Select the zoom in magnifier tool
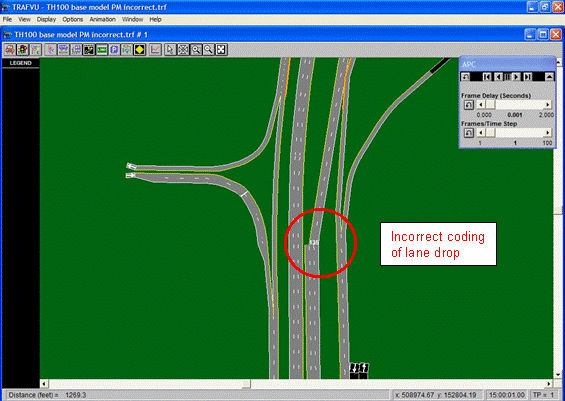This screenshot has width=565, height=401. (196, 50)
